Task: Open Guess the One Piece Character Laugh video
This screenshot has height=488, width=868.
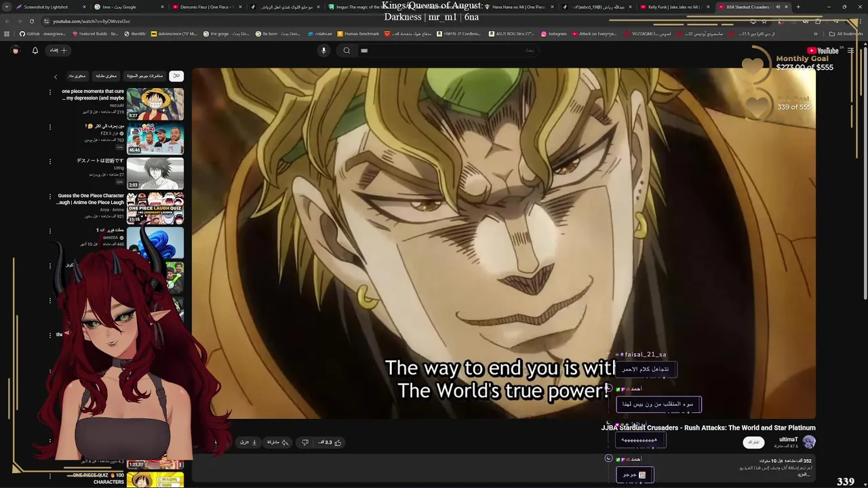Action: click(155, 208)
